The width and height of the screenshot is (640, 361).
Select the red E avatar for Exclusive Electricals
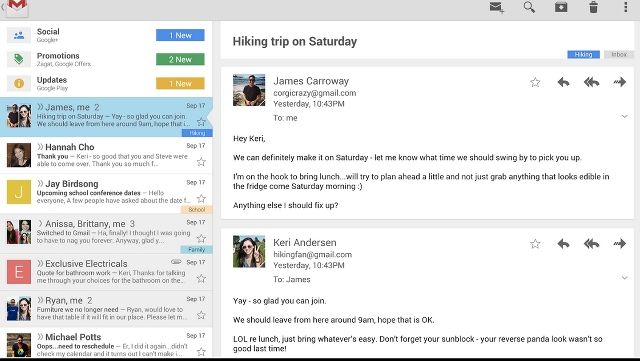click(19, 272)
